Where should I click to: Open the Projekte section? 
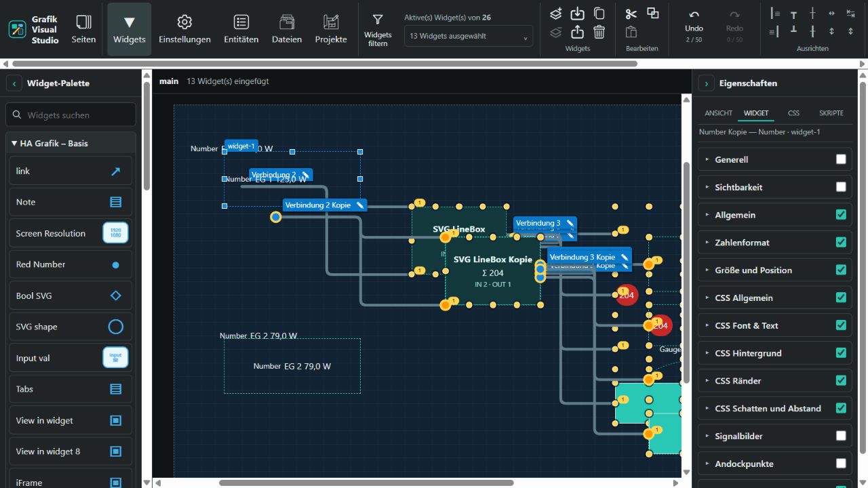point(331,29)
